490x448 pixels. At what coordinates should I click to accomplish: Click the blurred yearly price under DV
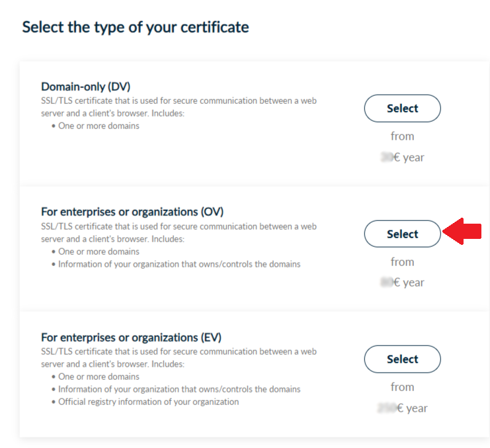coord(403,157)
